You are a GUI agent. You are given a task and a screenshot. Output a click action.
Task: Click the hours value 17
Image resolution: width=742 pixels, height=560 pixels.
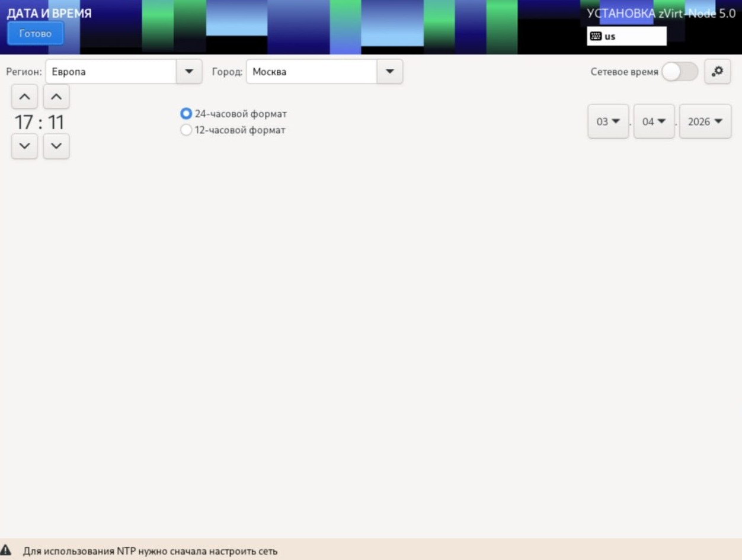[x=24, y=122]
